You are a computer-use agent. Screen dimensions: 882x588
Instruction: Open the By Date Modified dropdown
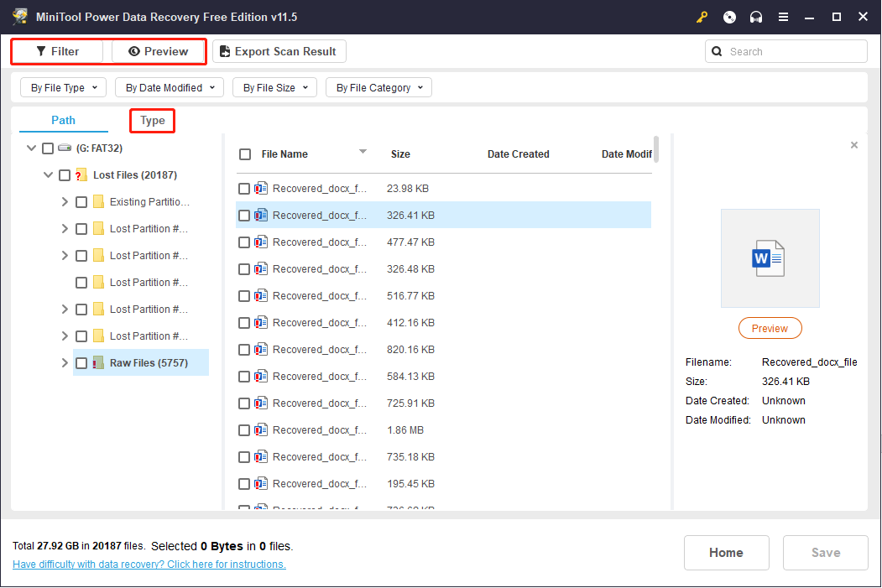(170, 88)
